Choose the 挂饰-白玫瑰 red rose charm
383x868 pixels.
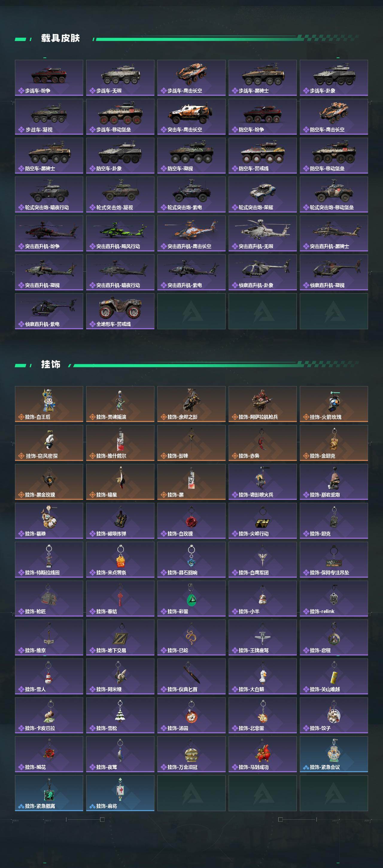tap(191, 521)
